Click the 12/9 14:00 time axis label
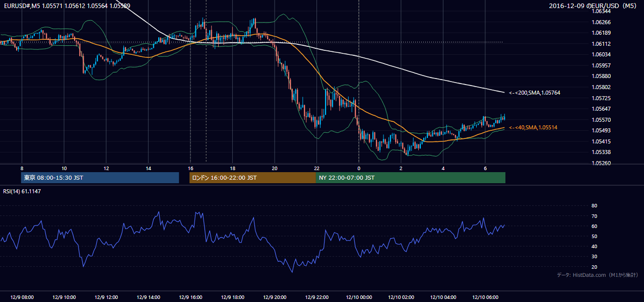The image size is (644, 302). pos(148,297)
